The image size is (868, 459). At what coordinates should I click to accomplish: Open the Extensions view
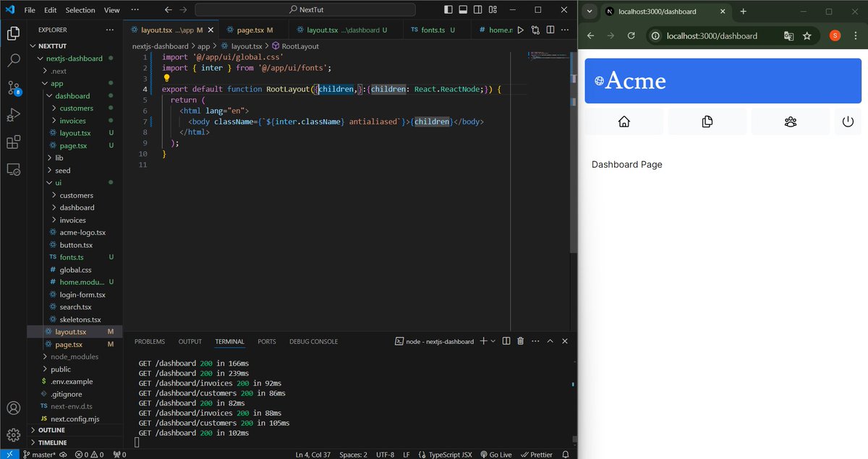(x=13, y=142)
